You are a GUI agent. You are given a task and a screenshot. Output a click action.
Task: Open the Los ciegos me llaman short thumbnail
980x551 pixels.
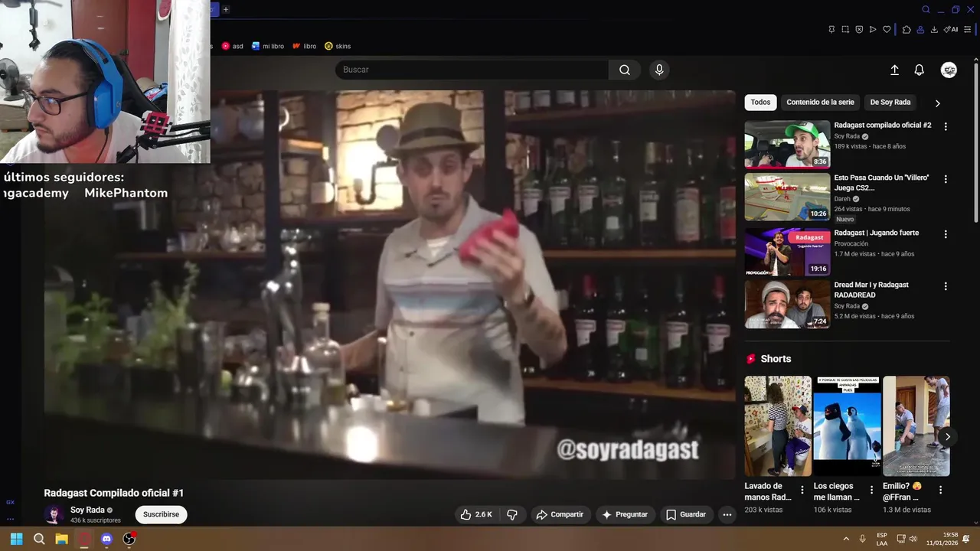point(847,425)
